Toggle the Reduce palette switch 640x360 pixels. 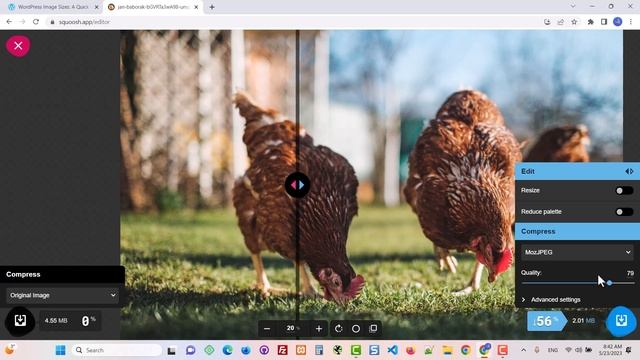[x=624, y=212]
